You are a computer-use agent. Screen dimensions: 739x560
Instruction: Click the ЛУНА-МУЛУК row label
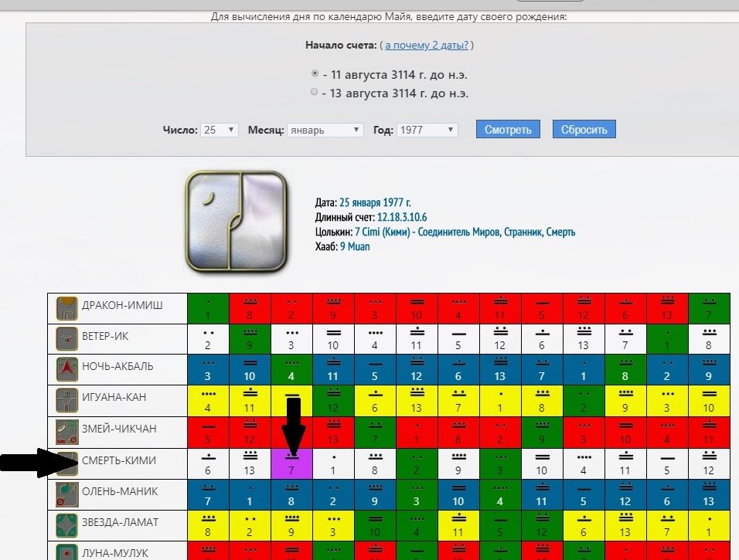click(115, 553)
